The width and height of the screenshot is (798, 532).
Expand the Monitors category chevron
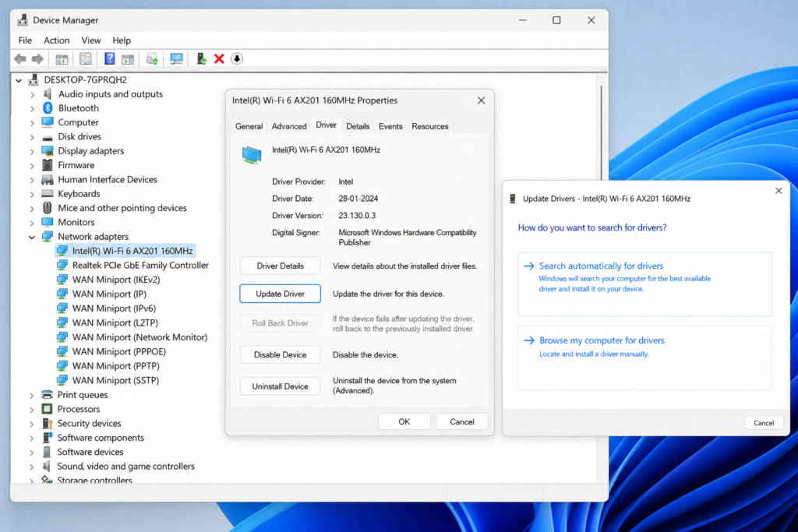(32, 222)
